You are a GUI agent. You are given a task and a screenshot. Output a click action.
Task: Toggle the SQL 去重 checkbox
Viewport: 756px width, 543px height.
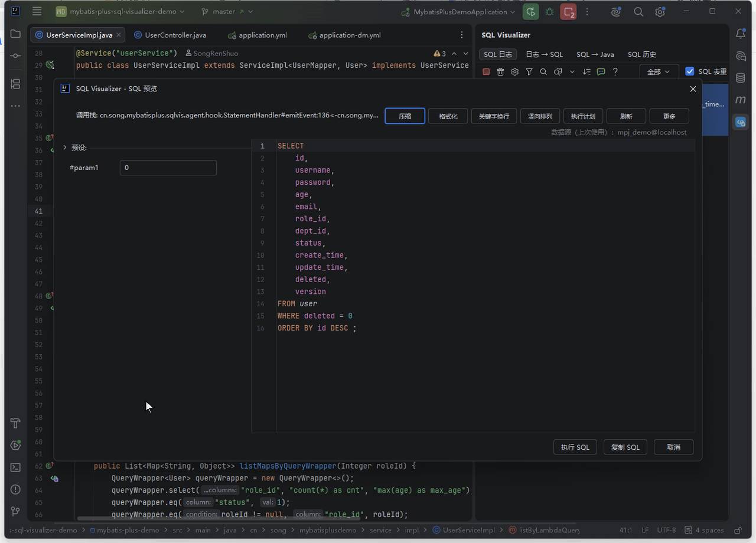click(690, 71)
